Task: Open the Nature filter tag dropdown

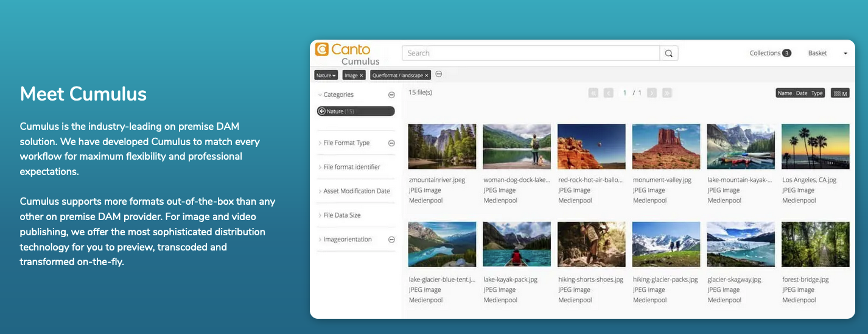Action: pos(326,76)
